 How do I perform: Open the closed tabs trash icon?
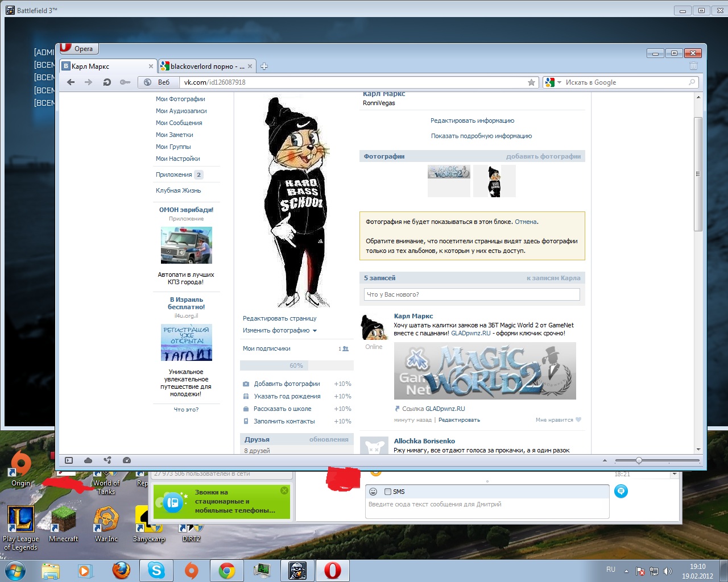pyautogui.click(x=693, y=66)
